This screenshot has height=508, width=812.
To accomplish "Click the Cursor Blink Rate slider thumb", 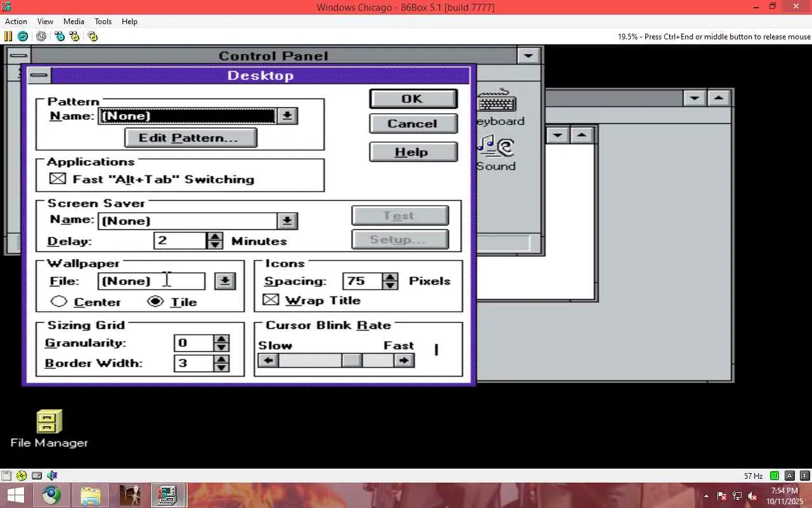I will pyautogui.click(x=352, y=361).
